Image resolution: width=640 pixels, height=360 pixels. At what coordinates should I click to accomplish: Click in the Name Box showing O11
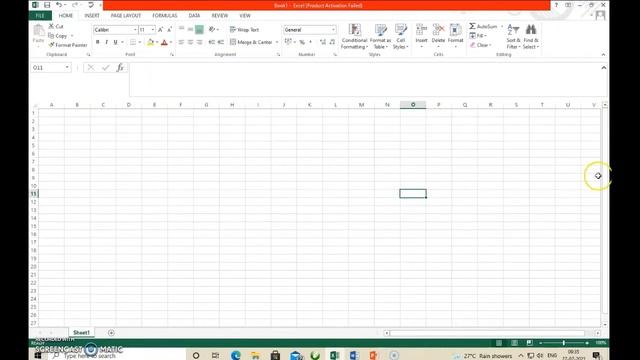[47, 67]
